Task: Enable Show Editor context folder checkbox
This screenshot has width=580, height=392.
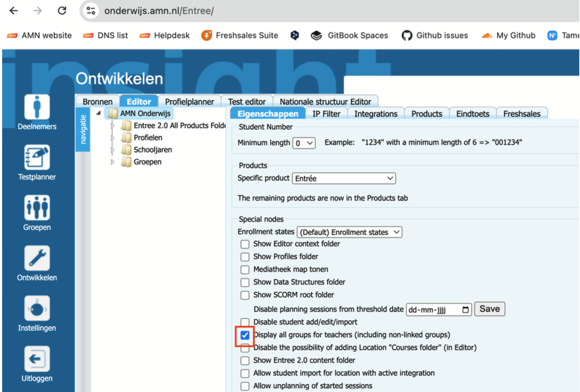Action: (245, 244)
